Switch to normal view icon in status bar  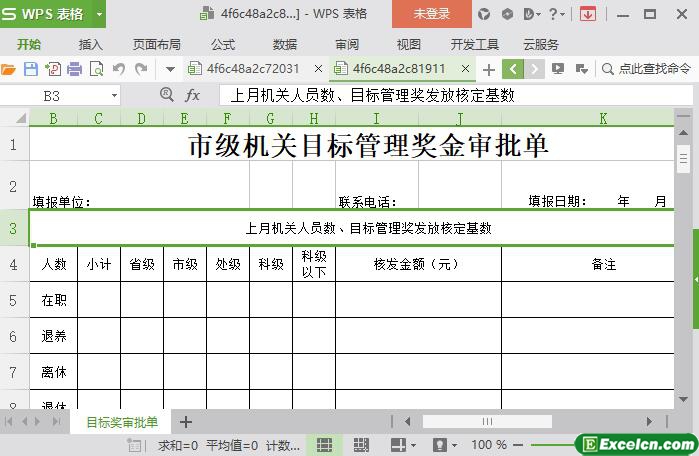(324, 444)
